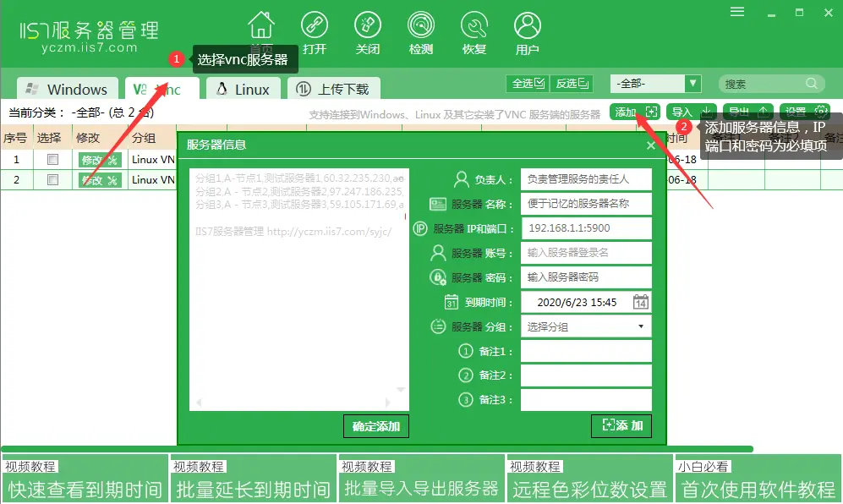Image resolution: width=843 pixels, height=504 pixels.
Task: Click the text area's vertical scrollbar down arrow
Action: point(401,389)
